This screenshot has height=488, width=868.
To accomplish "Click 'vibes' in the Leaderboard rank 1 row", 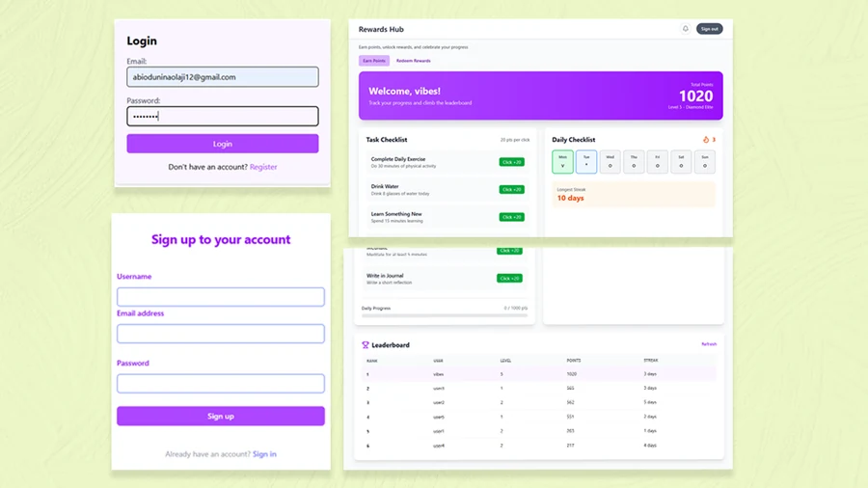I will pos(439,374).
